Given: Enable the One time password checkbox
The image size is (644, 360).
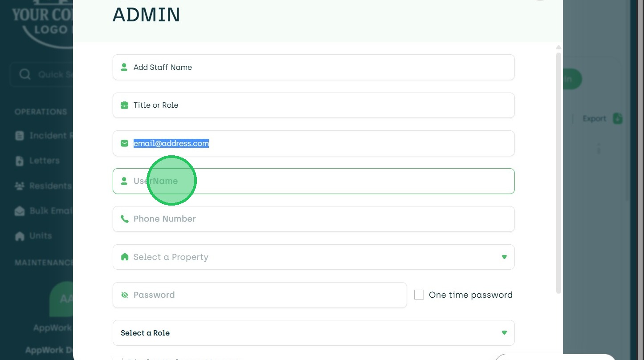Looking at the screenshot, I should click(419, 295).
